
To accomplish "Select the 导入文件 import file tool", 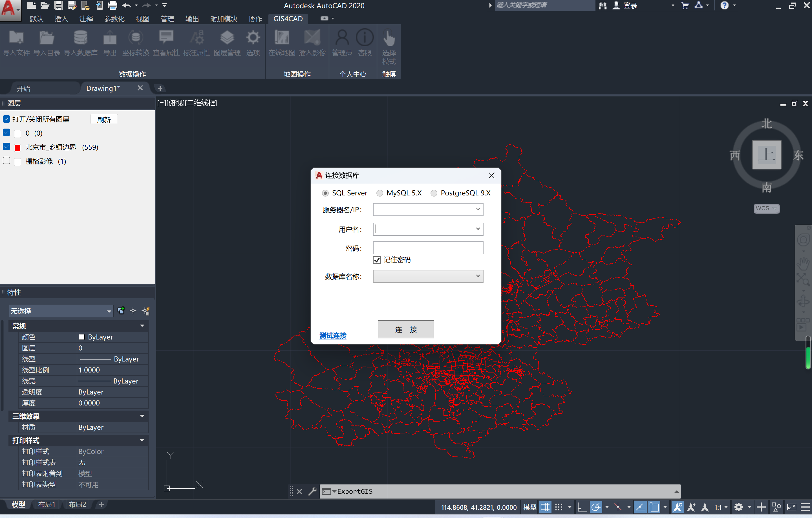I will (16, 42).
